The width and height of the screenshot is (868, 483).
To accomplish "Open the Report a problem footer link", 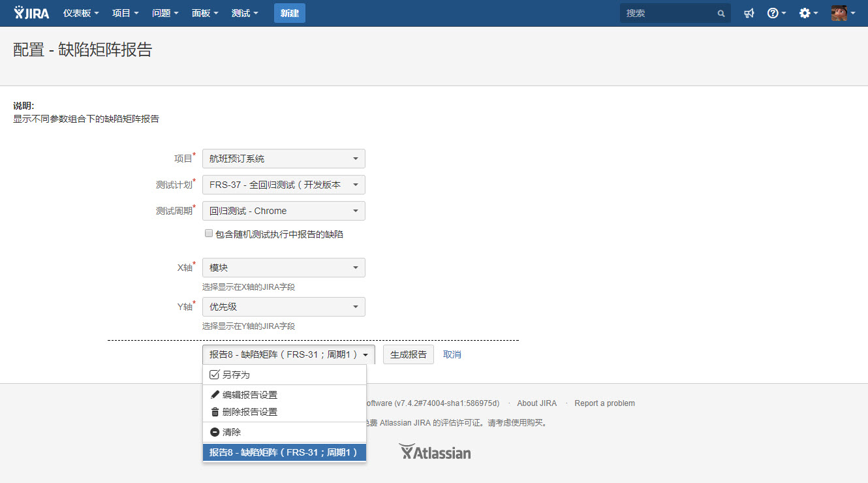I will [x=605, y=403].
